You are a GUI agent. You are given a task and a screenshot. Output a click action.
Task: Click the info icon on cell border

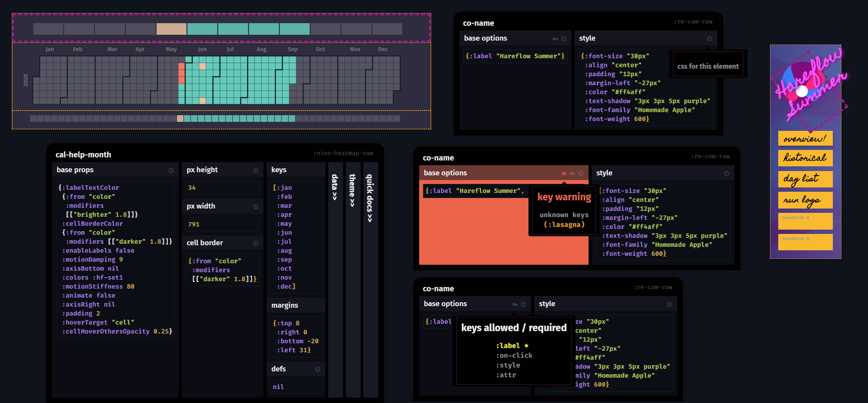coord(256,243)
